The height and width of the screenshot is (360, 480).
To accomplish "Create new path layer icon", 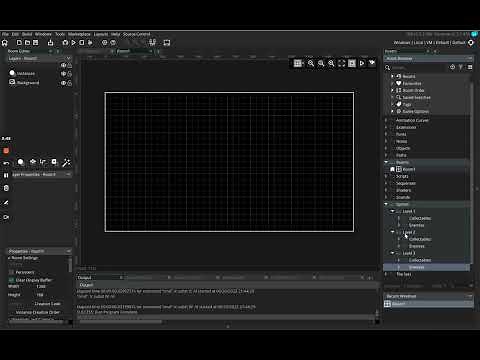I will click(x=43, y=162).
